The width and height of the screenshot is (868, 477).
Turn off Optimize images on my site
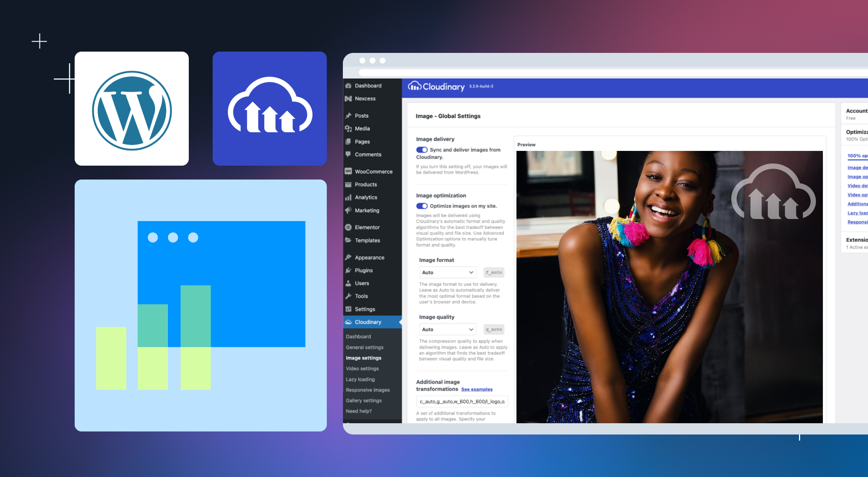click(x=421, y=206)
